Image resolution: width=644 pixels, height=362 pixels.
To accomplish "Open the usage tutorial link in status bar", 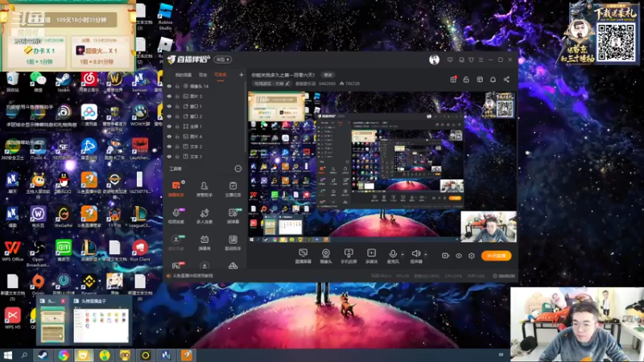I will coord(193,276).
